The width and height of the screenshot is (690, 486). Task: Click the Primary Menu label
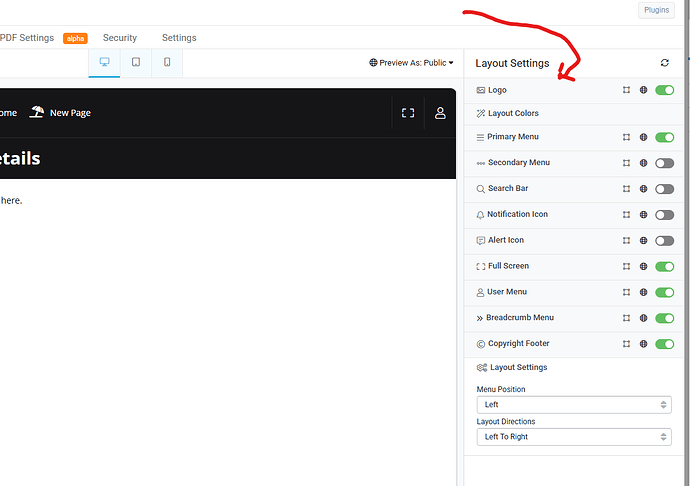click(513, 136)
